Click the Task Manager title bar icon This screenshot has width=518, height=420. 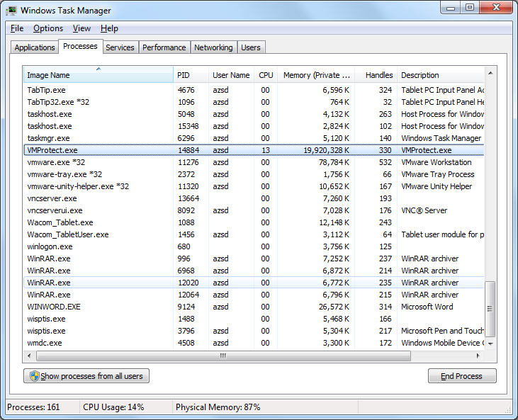(x=12, y=11)
